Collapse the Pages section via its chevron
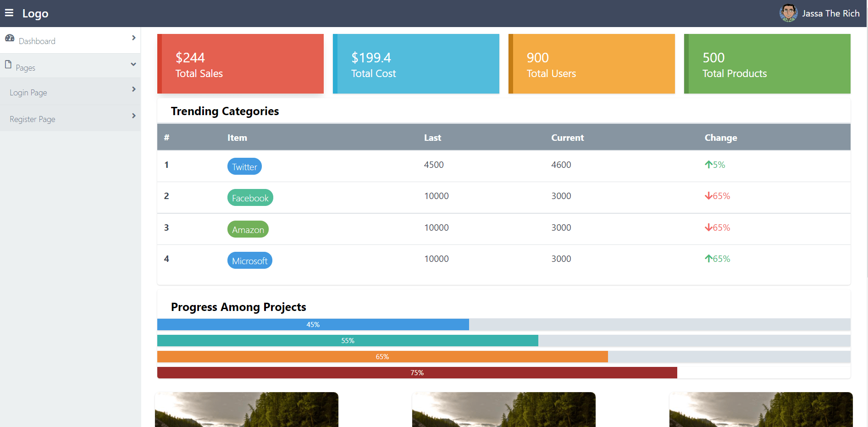 coord(133,65)
